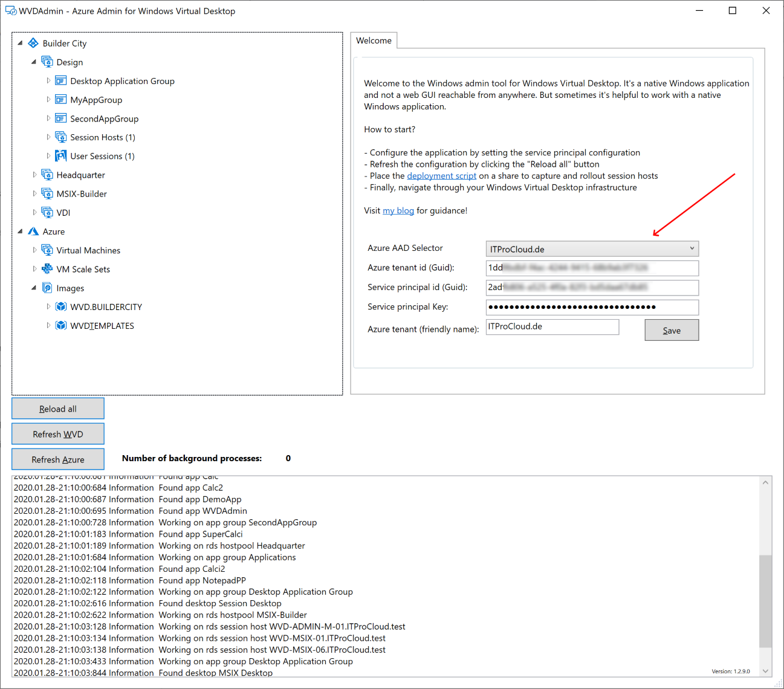Click the "Version: 1.2.9.0" label
Image resolution: width=784 pixels, height=689 pixels.
click(730, 671)
